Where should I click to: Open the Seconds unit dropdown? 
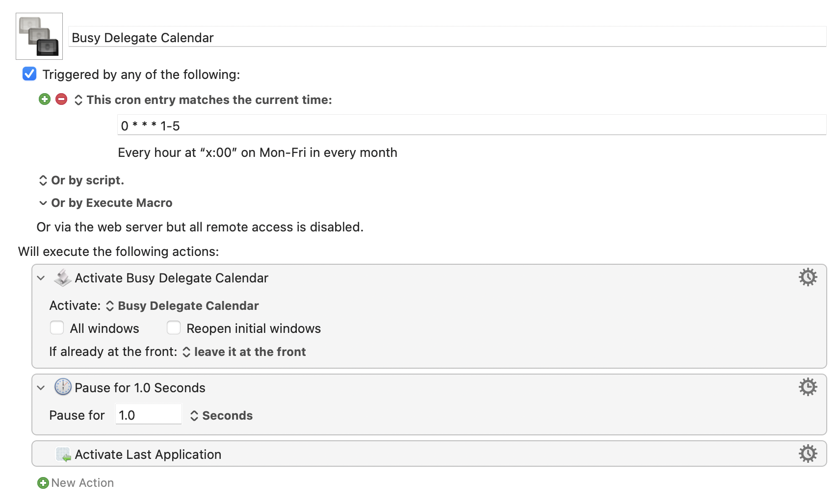[222, 416]
